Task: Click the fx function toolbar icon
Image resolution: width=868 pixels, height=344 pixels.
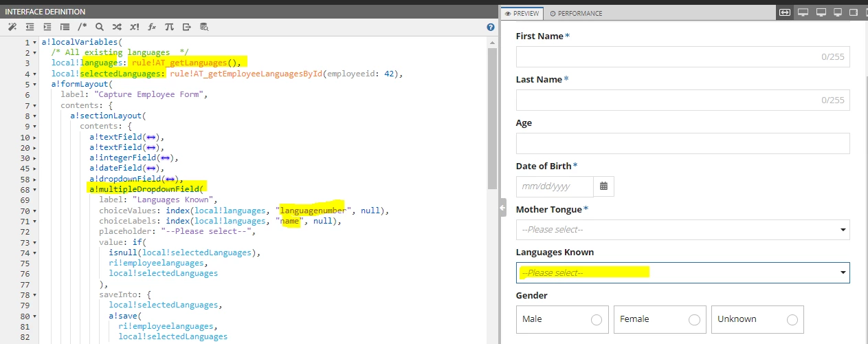Action: coord(152,27)
